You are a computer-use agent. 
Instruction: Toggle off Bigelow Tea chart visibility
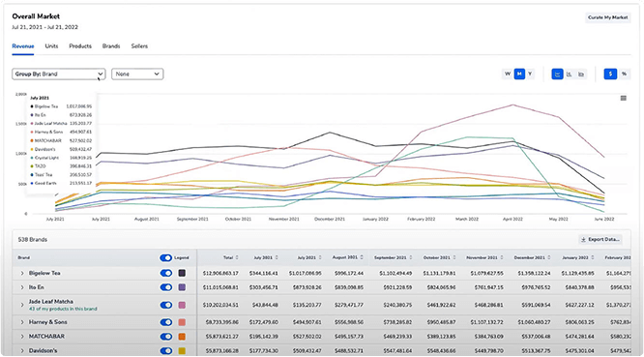166,273
